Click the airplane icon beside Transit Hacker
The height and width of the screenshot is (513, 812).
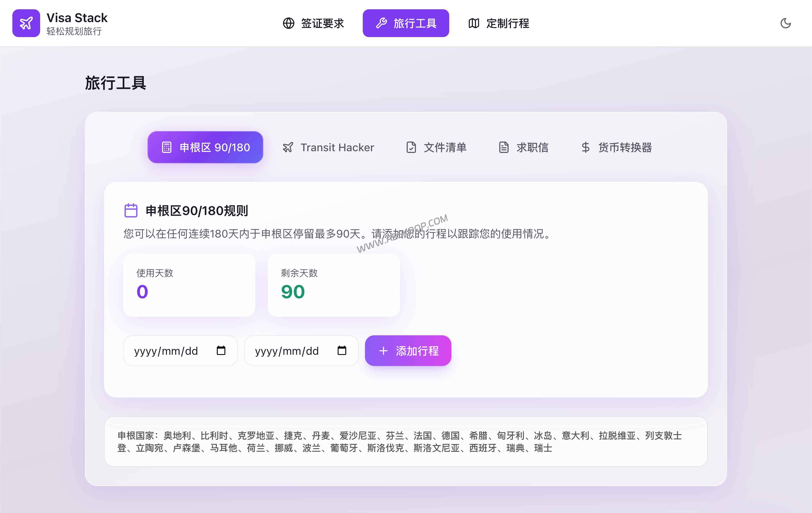pos(288,147)
